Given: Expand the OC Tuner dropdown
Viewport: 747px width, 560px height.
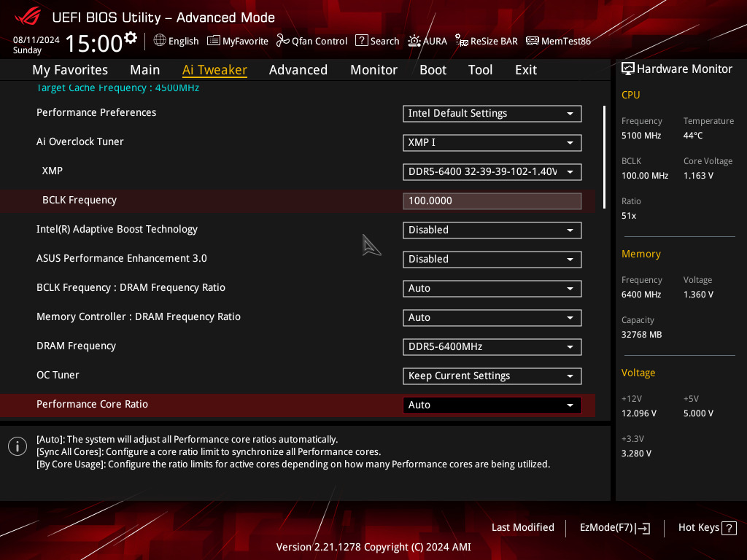Looking at the screenshot, I should click(x=492, y=376).
